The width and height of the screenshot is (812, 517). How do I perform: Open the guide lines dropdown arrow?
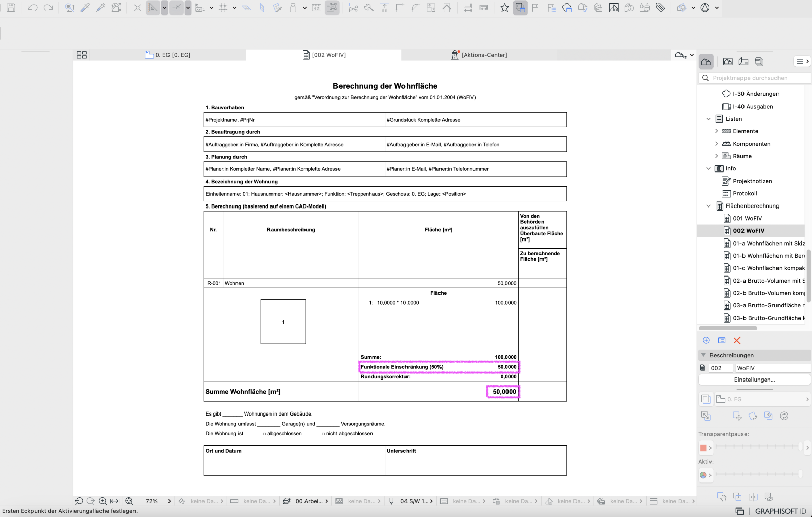coord(164,8)
